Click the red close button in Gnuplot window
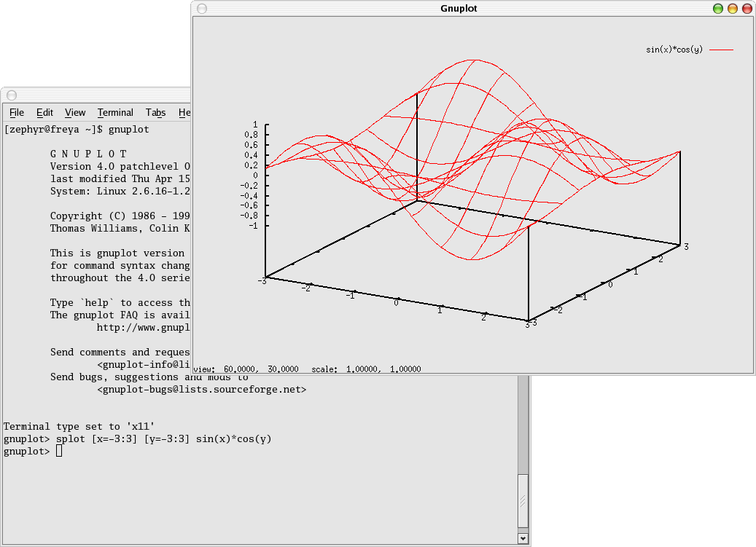756x547 pixels. pos(747,9)
